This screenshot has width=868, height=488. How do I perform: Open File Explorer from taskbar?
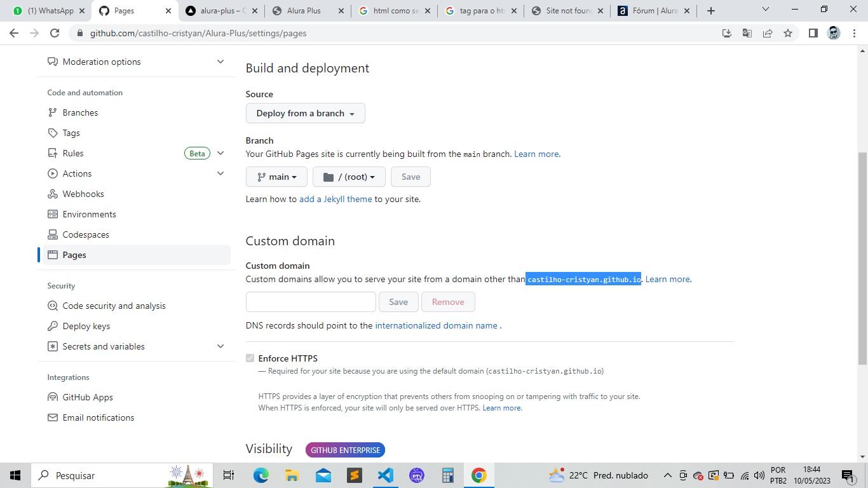tap(292, 475)
